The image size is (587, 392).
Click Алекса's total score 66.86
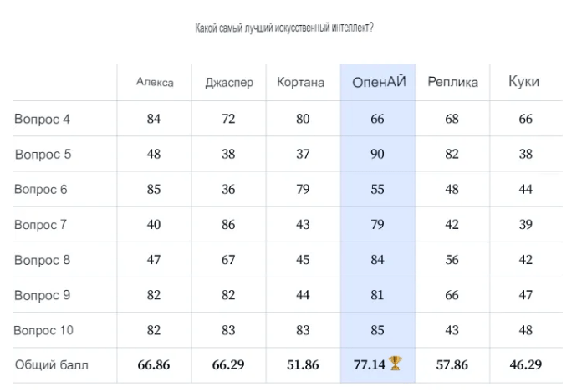pos(154,364)
